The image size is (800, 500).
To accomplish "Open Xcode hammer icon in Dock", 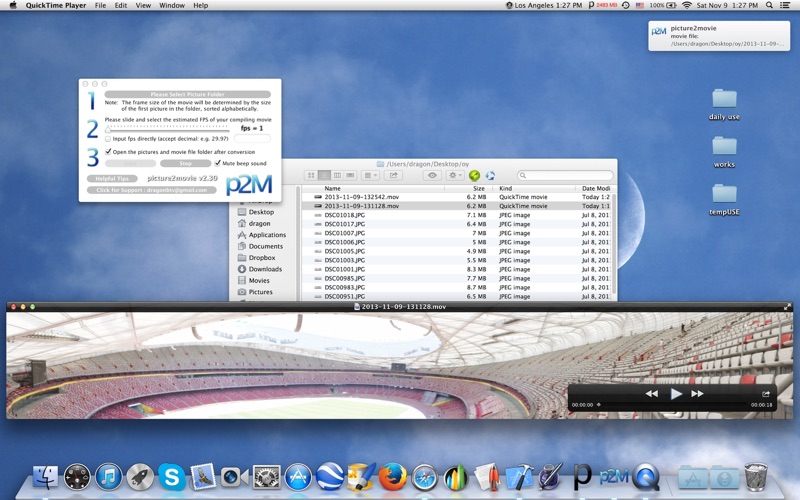I will click(x=519, y=477).
